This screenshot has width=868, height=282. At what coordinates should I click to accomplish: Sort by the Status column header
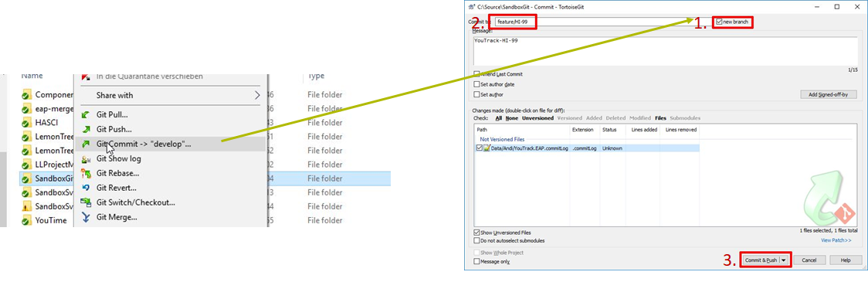[613, 130]
